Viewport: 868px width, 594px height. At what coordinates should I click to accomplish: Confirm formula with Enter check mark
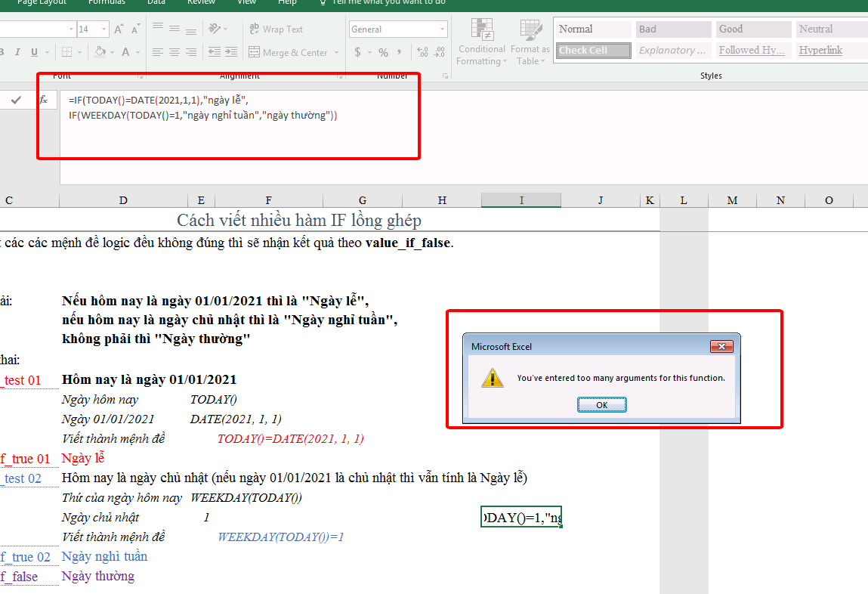click(x=16, y=100)
